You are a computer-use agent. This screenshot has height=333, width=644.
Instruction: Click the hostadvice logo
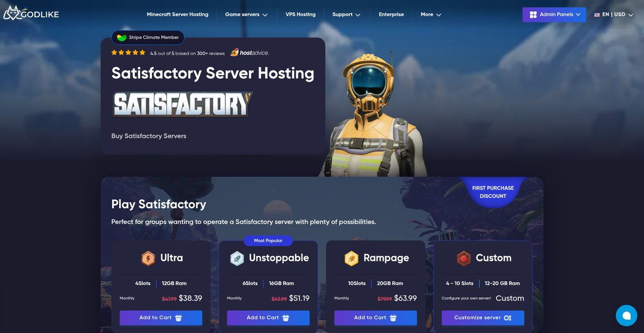point(250,53)
